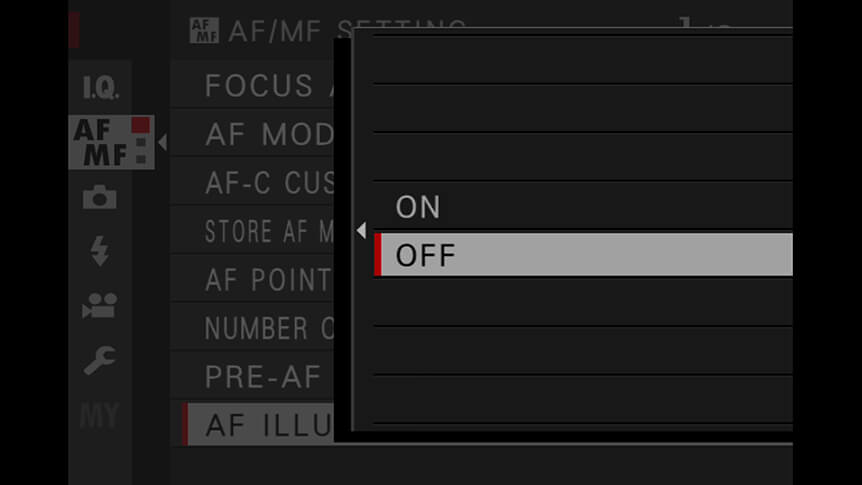The height and width of the screenshot is (485, 862).
Task: Click the left arrow beside ON/OFF popup
Action: click(x=361, y=230)
